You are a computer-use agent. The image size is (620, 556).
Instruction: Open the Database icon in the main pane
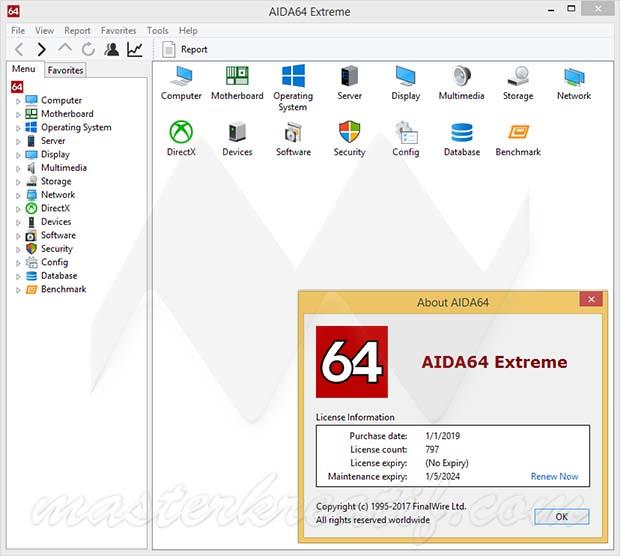[461, 139]
